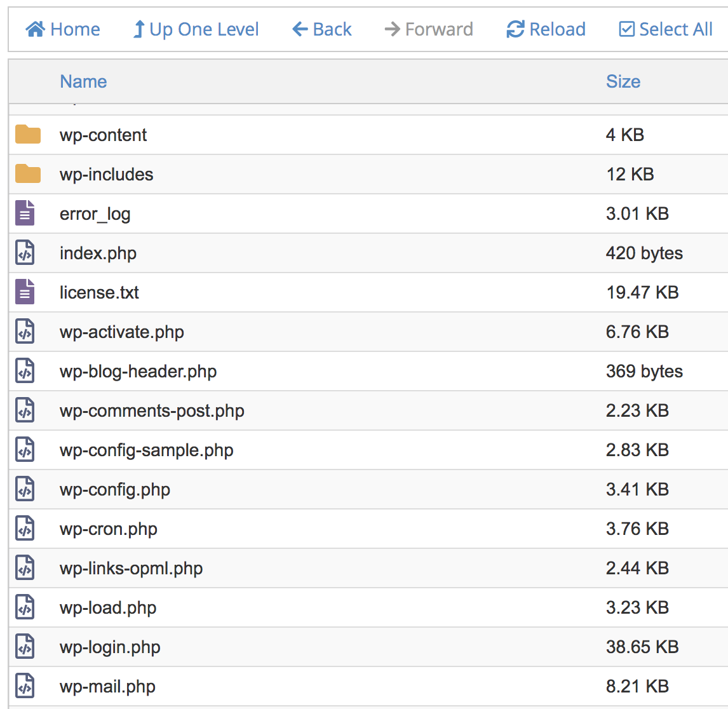Go to Home in the file manager toolbar

[63, 29]
